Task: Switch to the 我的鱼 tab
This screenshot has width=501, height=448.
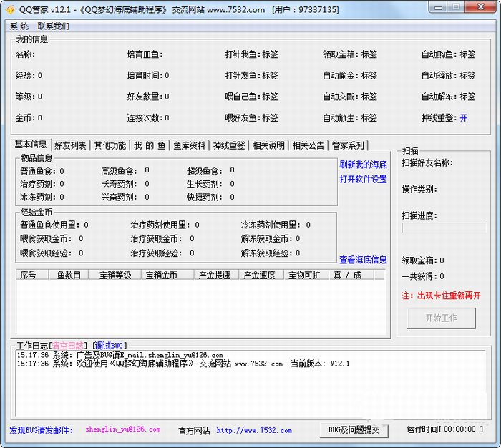Action: [x=150, y=146]
